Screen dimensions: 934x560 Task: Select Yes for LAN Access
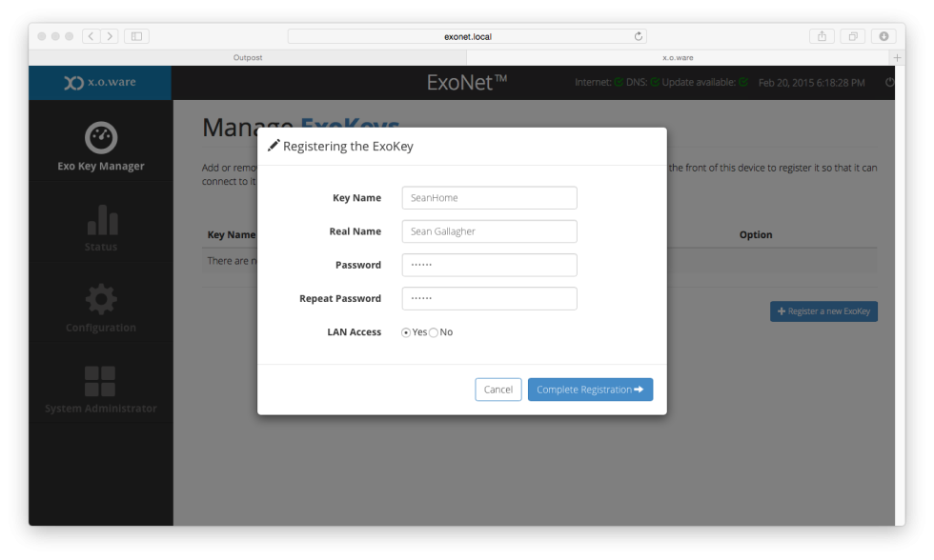tap(407, 330)
